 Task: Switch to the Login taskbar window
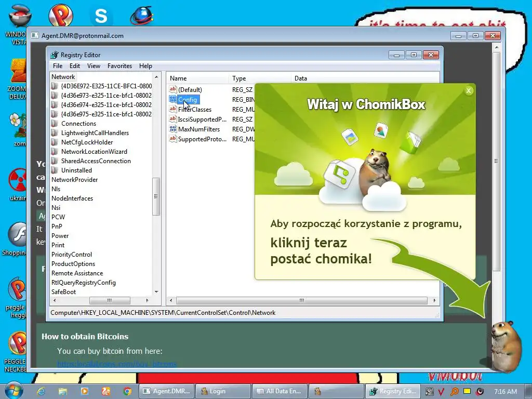tap(223, 391)
